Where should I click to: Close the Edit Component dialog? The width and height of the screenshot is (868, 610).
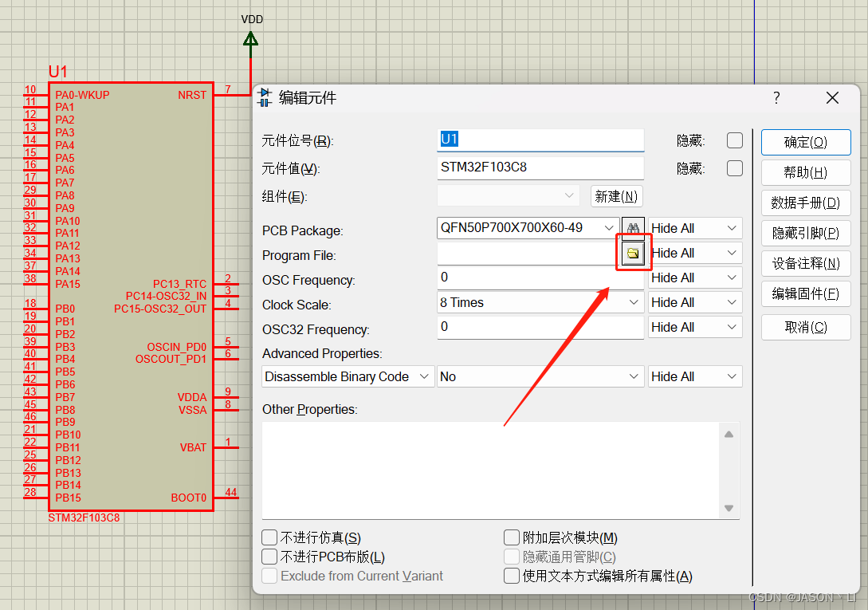click(832, 98)
